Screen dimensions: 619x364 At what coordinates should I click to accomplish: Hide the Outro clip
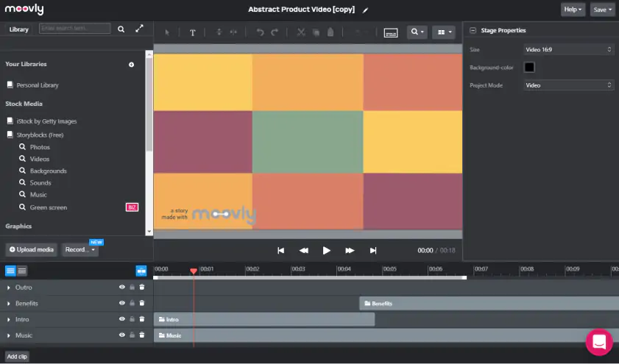point(122,287)
